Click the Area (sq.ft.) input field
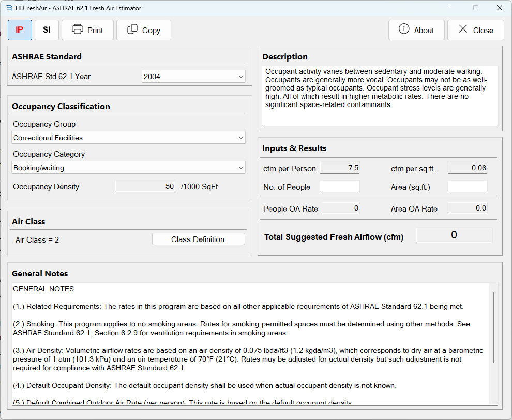This screenshot has height=420, width=512. tap(468, 187)
